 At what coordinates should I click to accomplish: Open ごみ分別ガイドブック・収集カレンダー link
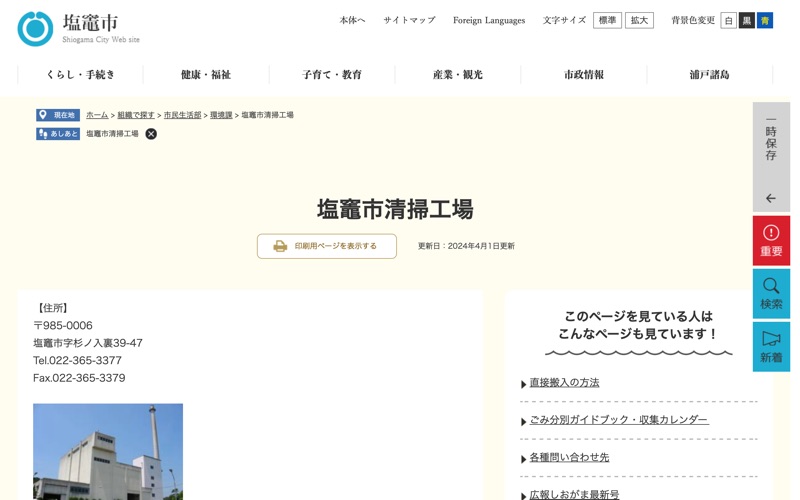619,420
